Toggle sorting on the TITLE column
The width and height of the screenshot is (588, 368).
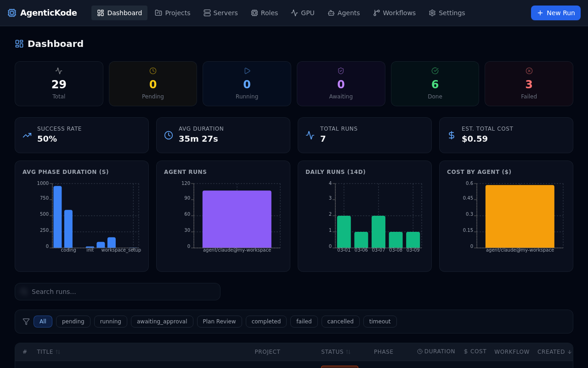coord(48,351)
